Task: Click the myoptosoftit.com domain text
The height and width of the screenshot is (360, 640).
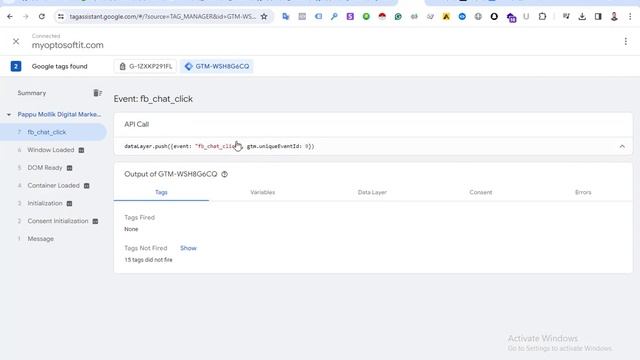Action: coord(68,45)
